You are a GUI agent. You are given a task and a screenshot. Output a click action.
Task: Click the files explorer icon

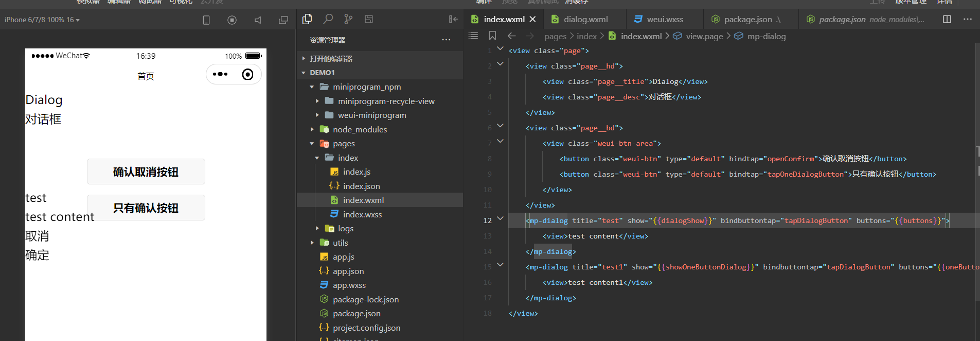tap(307, 19)
